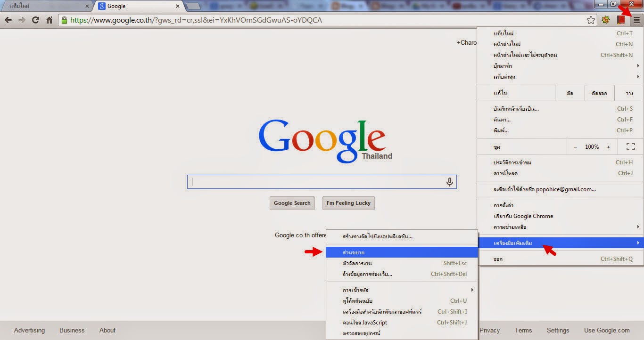The image size is (644, 340).
Task: Expand the บุ๊กมาร์ก submenu
Action: point(560,66)
